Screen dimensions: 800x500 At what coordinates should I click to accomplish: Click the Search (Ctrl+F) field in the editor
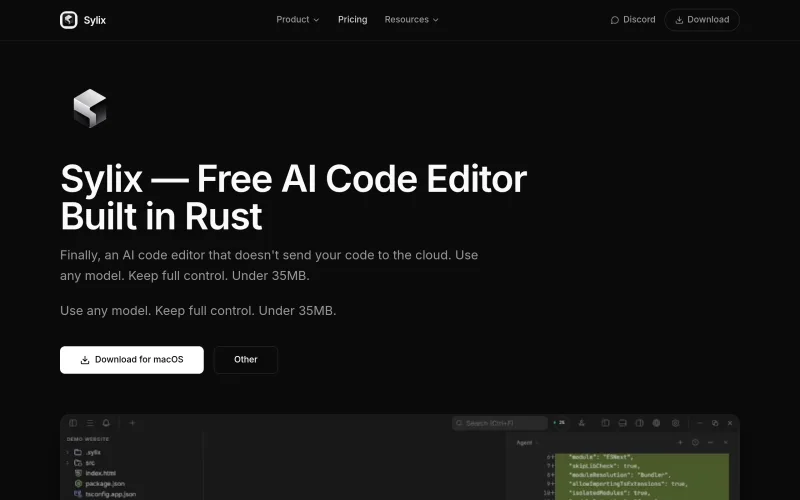(x=499, y=423)
